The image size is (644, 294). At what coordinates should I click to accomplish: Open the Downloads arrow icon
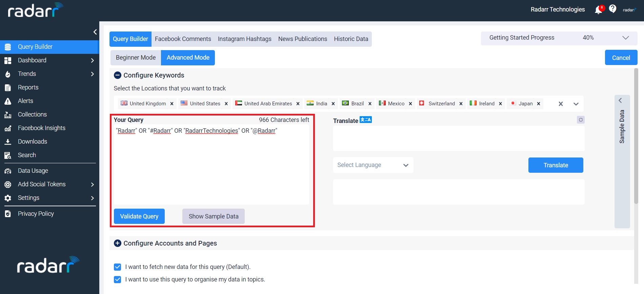[8, 142]
